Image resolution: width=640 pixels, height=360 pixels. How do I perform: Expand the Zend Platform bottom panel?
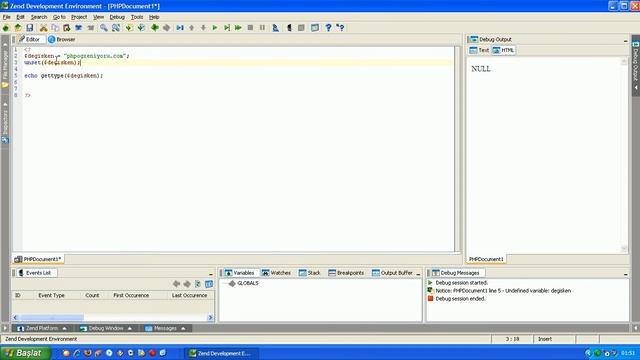(42, 328)
